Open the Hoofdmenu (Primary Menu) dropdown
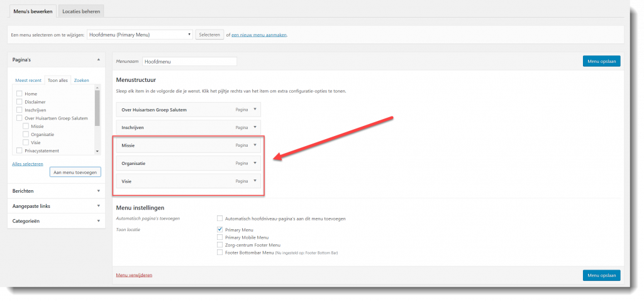 [x=140, y=35]
